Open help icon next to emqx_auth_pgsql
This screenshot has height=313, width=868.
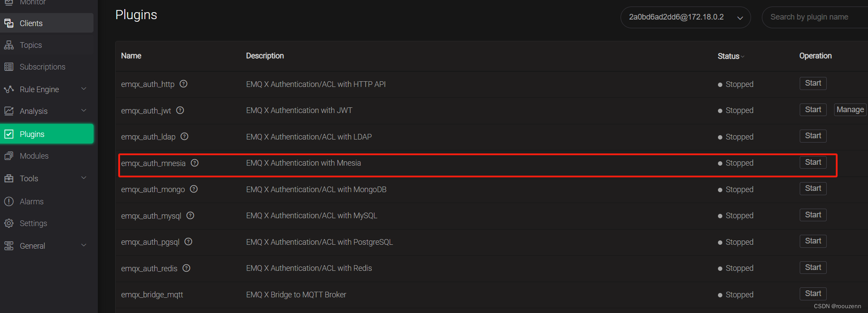click(188, 242)
